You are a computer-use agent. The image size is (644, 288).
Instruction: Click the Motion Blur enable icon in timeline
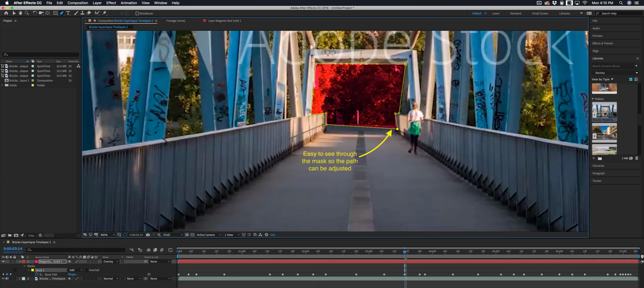pyautogui.click(x=162, y=250)
